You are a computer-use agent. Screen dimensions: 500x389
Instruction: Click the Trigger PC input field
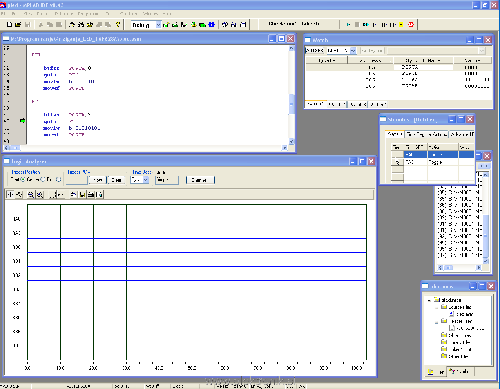pos(76,180)
